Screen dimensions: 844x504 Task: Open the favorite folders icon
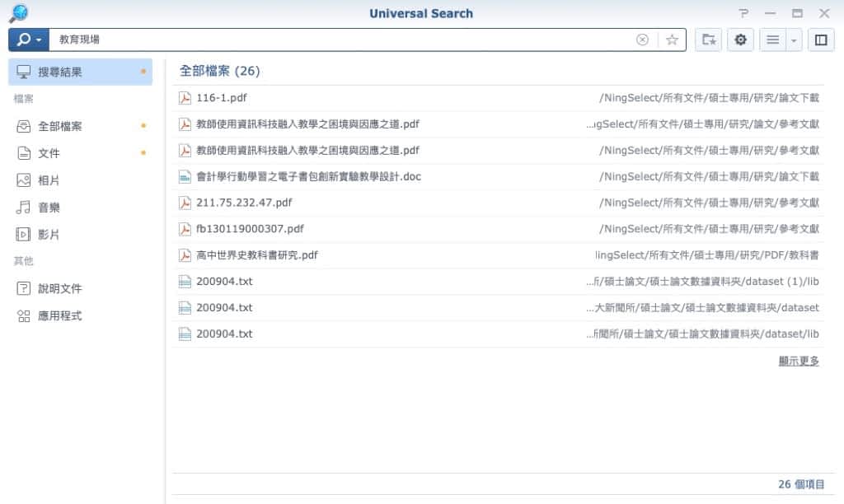pyautogui.click(x=708, y=40)
